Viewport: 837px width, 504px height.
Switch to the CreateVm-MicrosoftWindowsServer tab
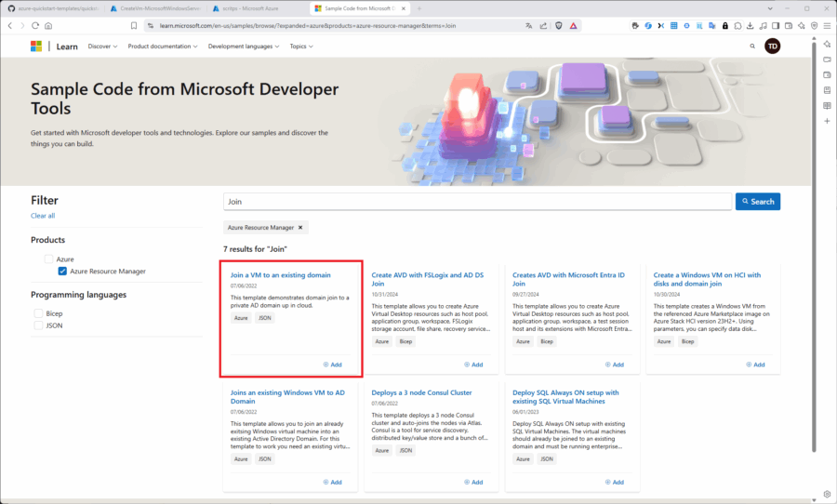click(x=154, y=8)
